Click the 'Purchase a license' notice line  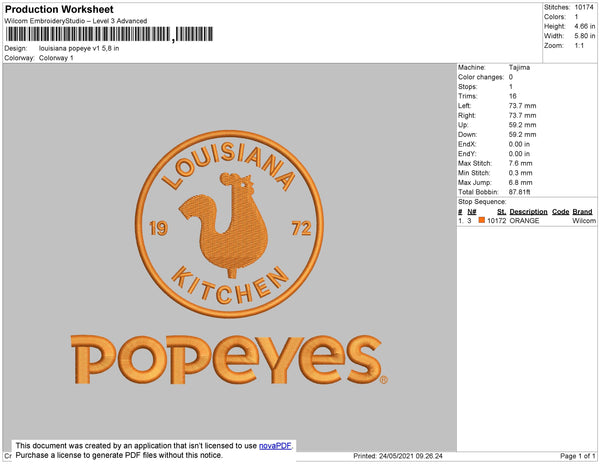(119, 455)
